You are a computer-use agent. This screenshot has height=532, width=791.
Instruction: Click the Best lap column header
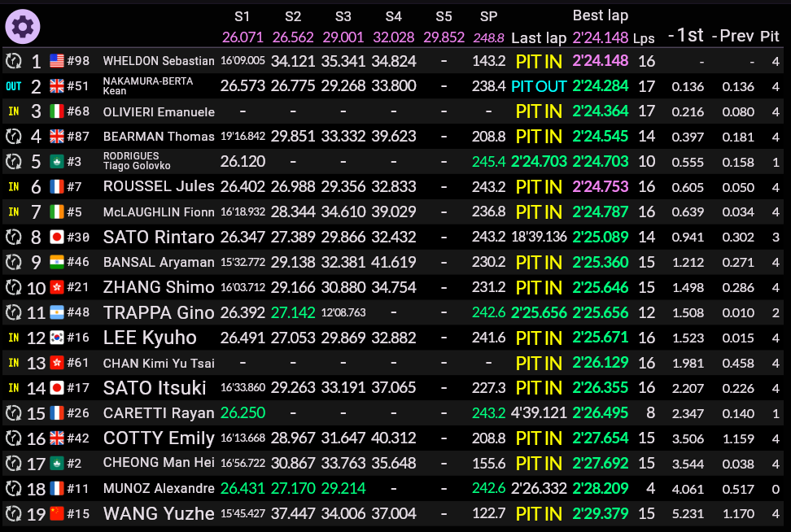coord(600,15)
